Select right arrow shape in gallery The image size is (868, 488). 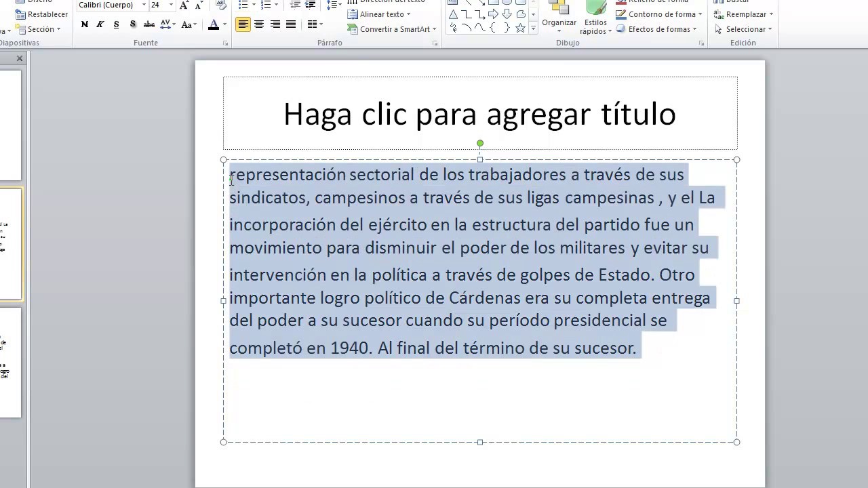click(494, 14)
